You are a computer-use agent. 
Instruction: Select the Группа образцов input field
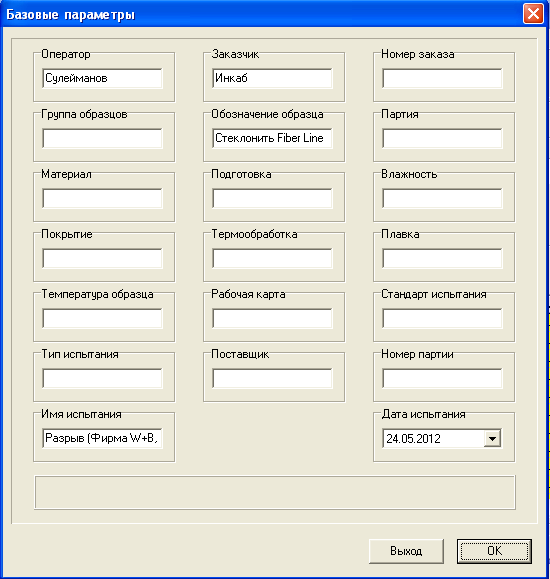coord(102,138)
